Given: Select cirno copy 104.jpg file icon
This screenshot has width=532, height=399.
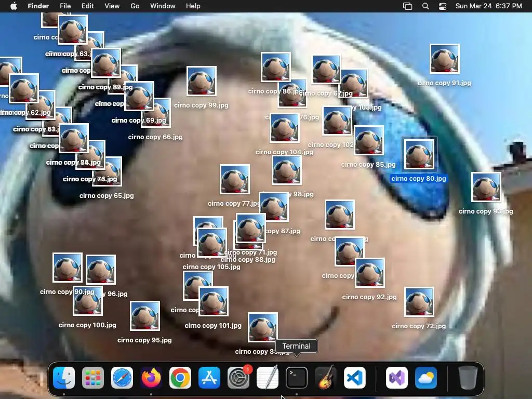Looking at the screenshot, I should tap(284, 128).
